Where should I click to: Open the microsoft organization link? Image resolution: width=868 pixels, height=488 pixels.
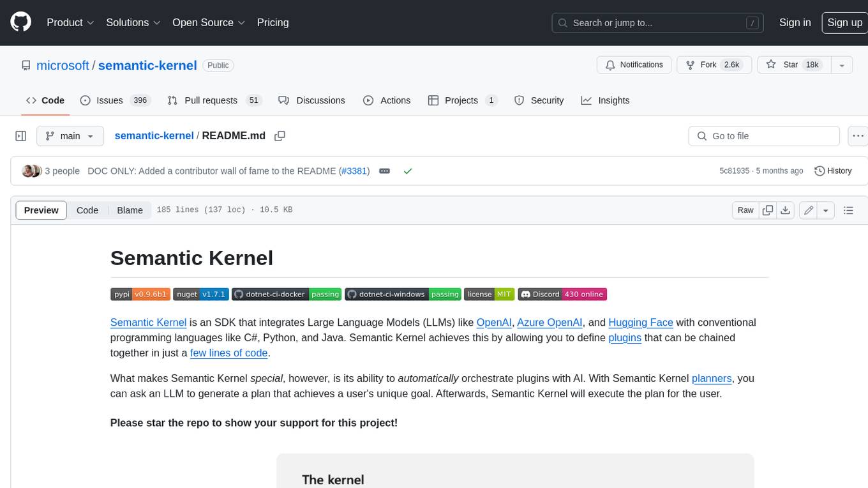coord(63,65)
